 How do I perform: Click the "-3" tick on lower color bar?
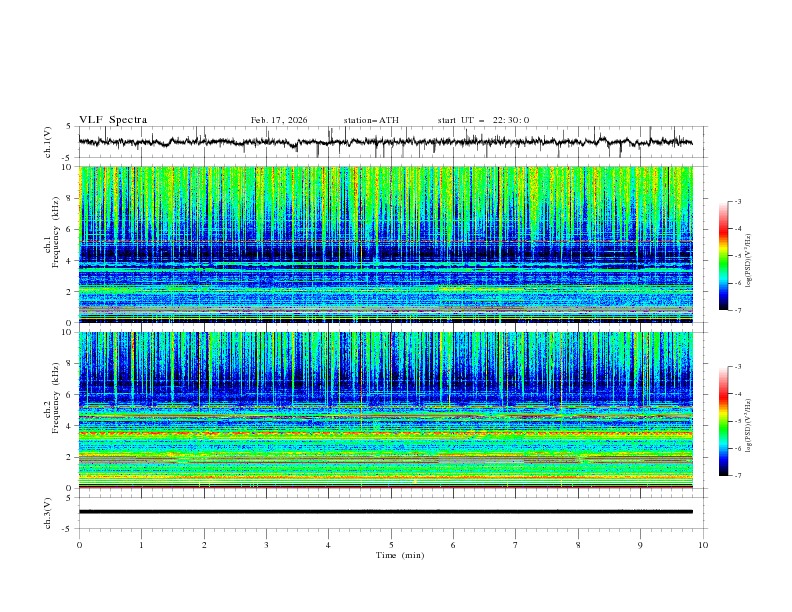point(738,367)
